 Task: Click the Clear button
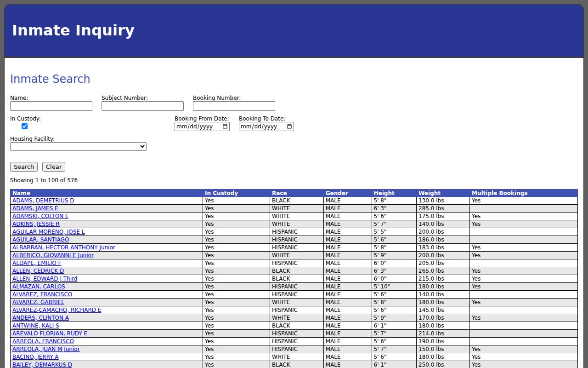tap(54, 167)
